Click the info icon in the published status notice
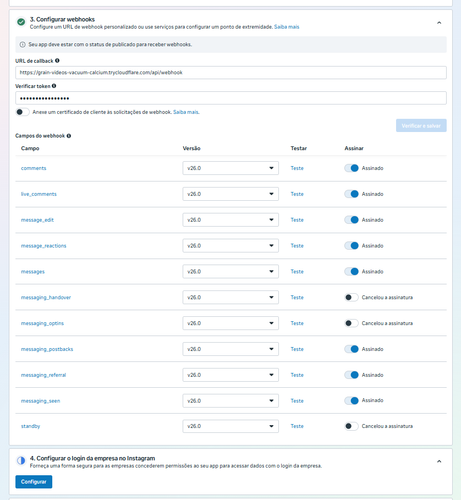461x500 pixels. tap(22, 45)
